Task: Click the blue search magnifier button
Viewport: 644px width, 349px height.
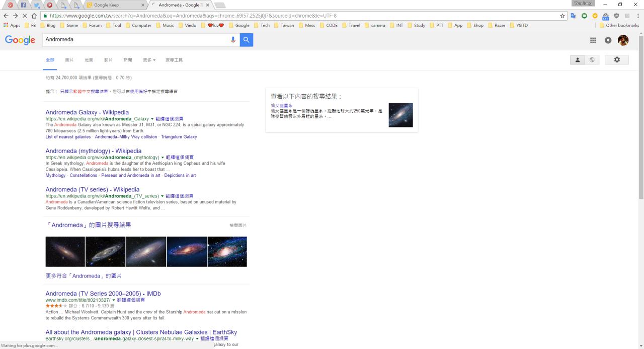Action: point(247,40)
